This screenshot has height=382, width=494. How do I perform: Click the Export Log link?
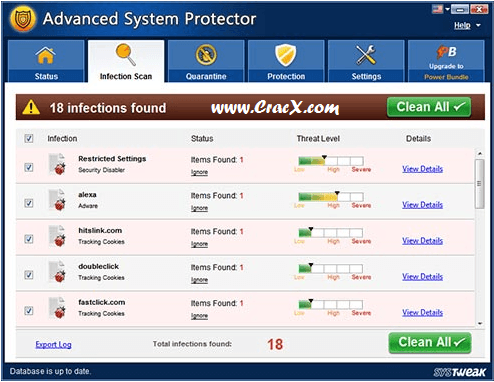[53, 345]
